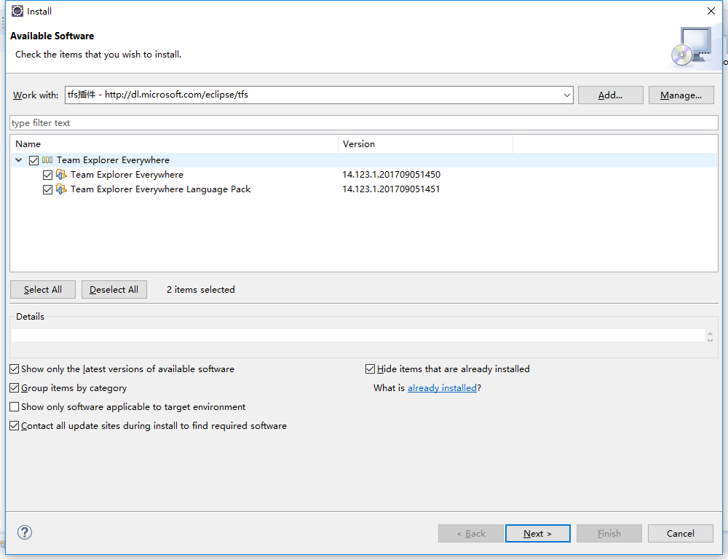Click the type filter text field
The height and width of the screenshot is (560, 728).
[363, 123]
